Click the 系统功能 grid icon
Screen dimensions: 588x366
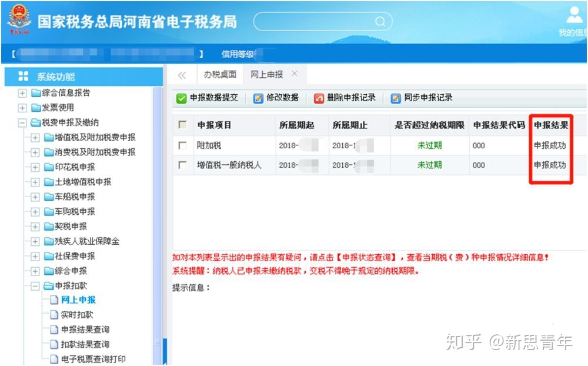click(x=23, y=76)
